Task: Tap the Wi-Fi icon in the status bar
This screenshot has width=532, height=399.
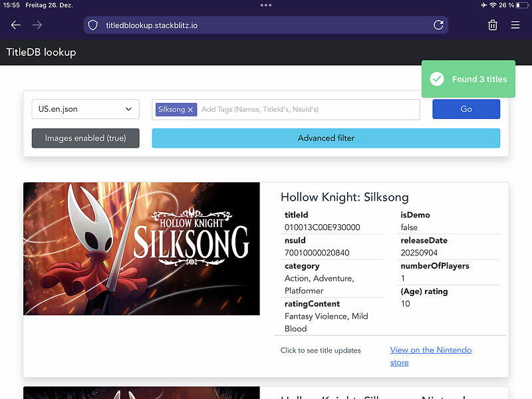Action: coord(493,5)
